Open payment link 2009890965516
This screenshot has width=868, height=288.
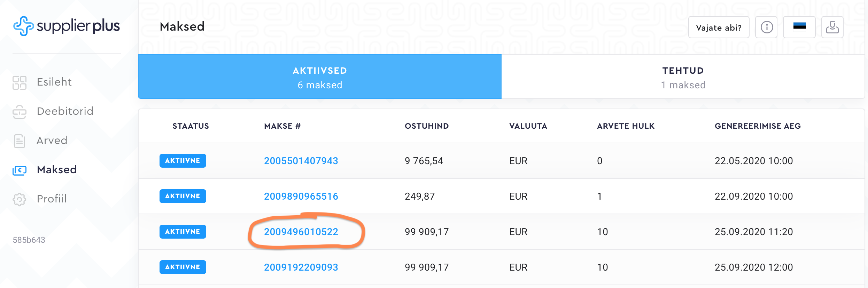click(x=301, y=196)
